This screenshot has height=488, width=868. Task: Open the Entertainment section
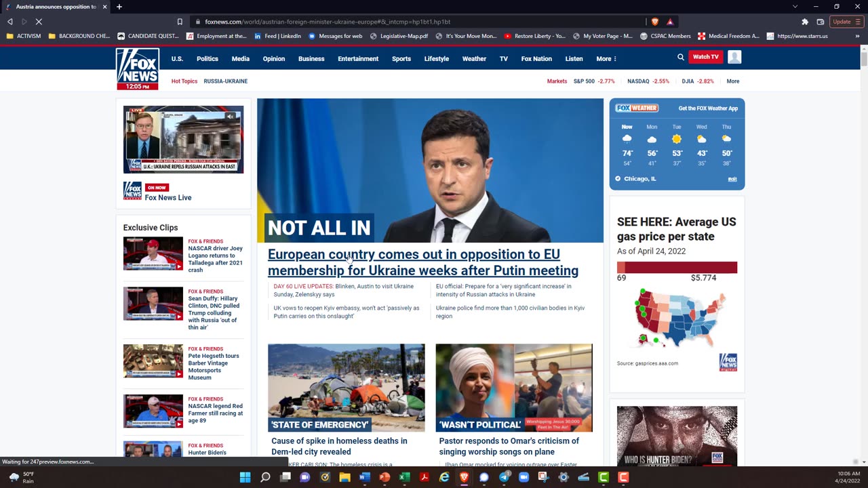click(358, 59)
